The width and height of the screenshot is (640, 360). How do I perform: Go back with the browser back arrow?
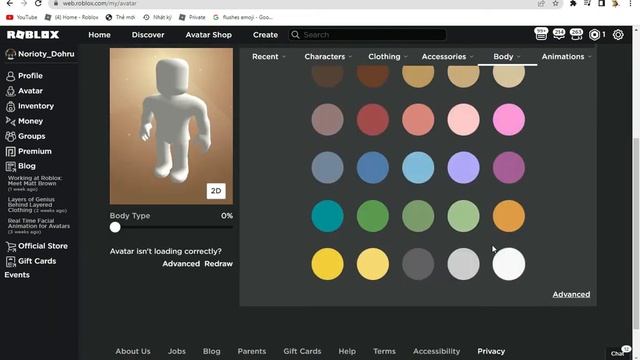10,3
